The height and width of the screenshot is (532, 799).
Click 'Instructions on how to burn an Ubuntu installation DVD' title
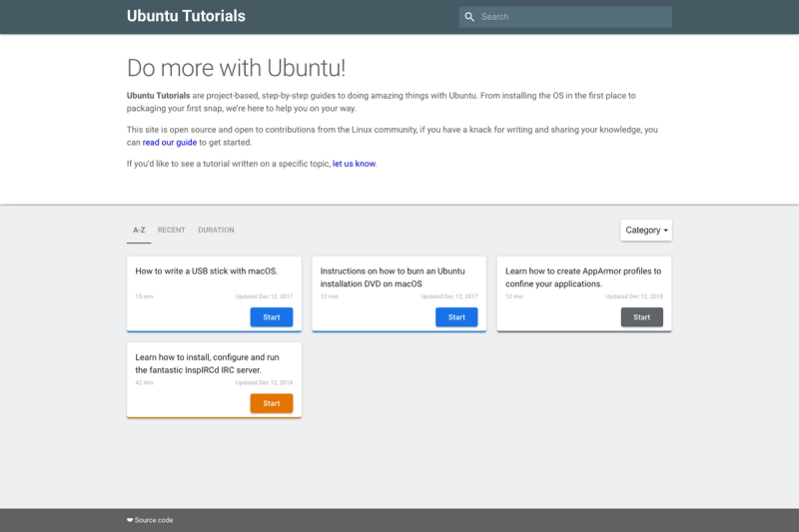393,277
